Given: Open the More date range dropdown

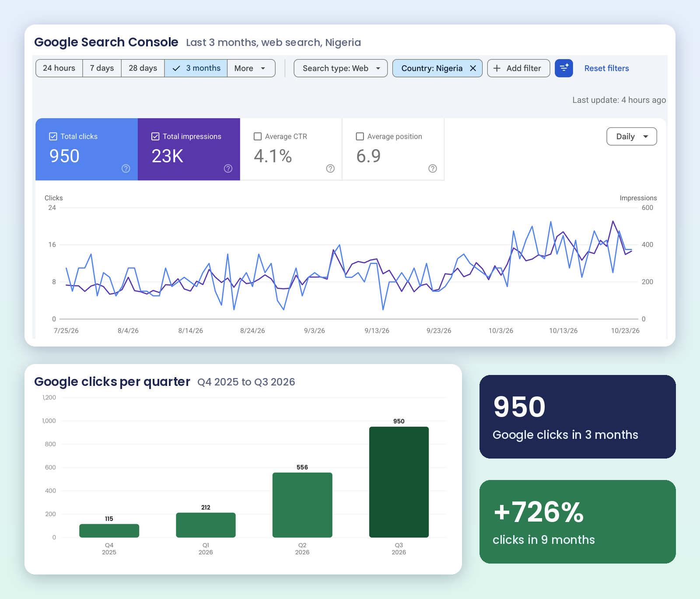Looking at the screenshot, I should [x=251, y=68].
